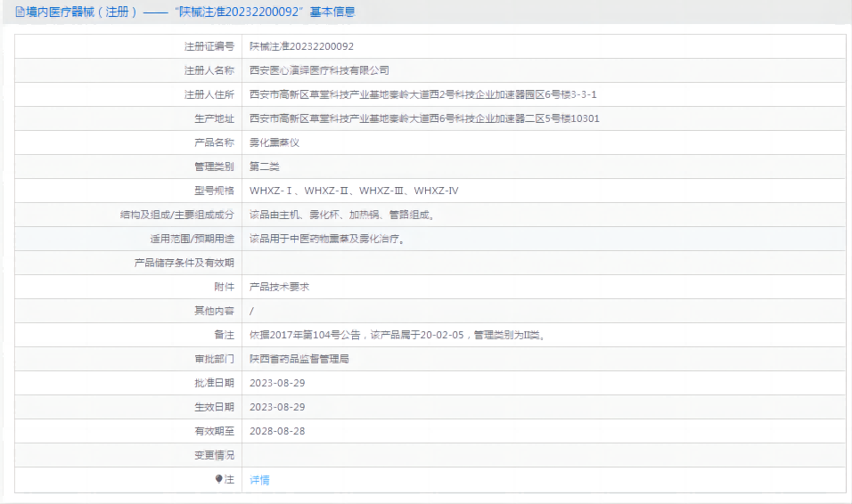
Task: Click the 生效日期 label
Action: (x=214, y=407)
